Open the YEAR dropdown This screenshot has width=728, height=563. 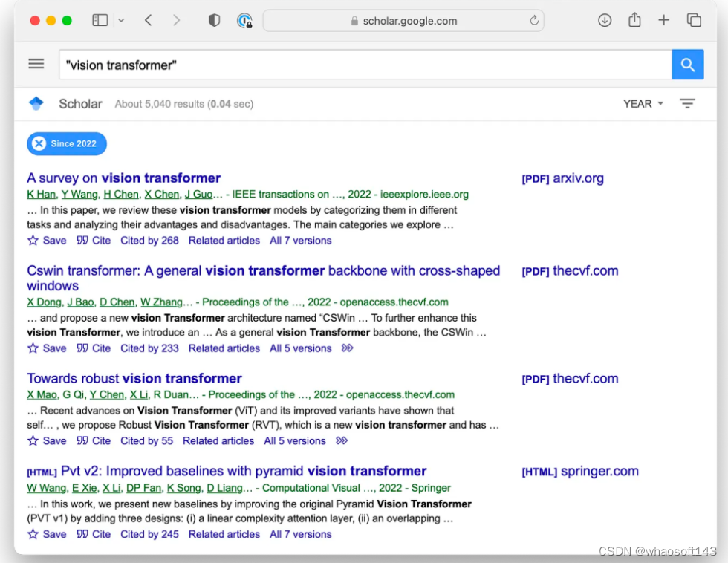point(643,104)
